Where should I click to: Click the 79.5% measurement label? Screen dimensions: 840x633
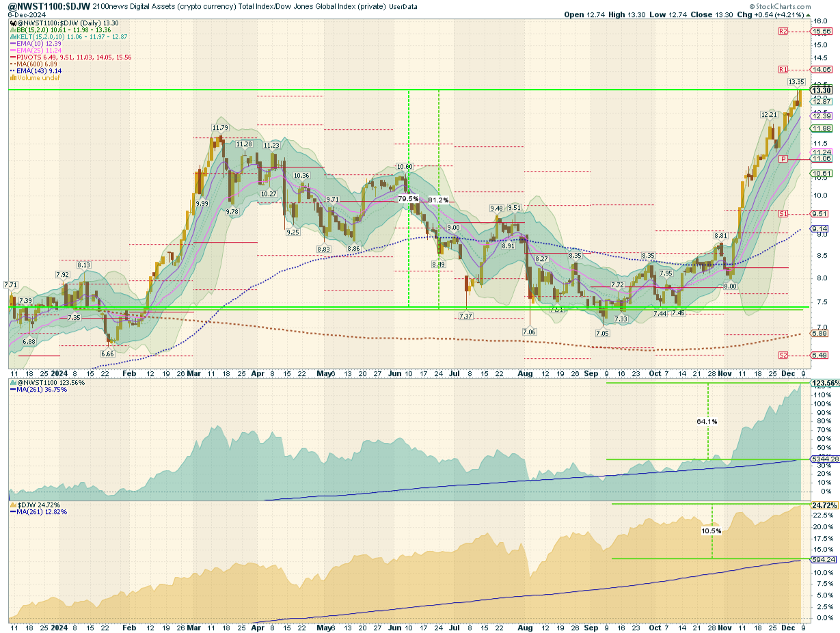tap(408, 198)
